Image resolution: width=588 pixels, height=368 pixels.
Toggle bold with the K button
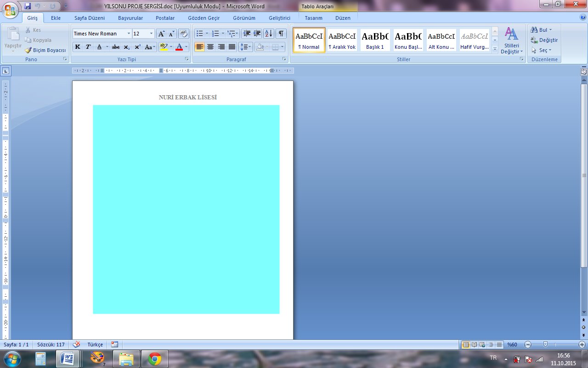(x=78, y=47)
